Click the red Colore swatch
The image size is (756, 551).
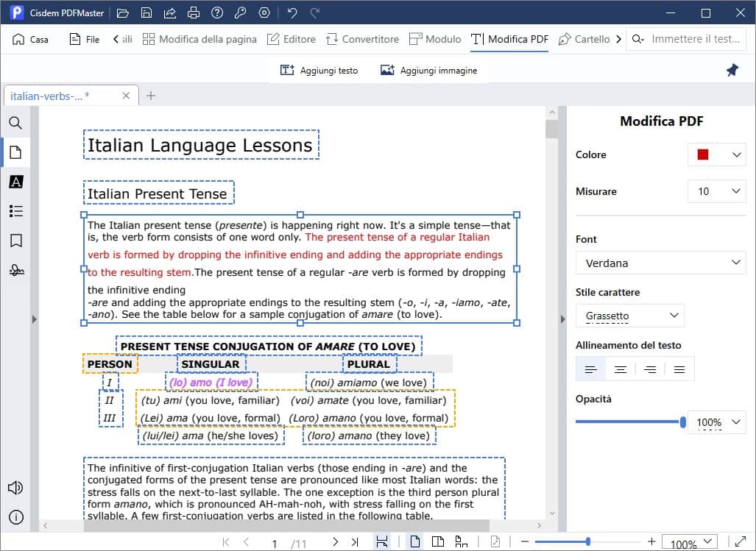(x=703, y=154)
